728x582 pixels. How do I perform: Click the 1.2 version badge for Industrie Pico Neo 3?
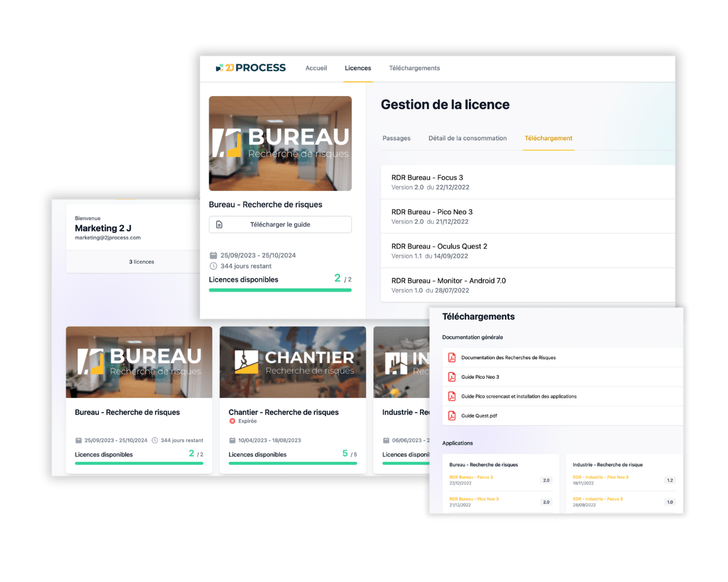pyautogui.click(x=670, y=480)
